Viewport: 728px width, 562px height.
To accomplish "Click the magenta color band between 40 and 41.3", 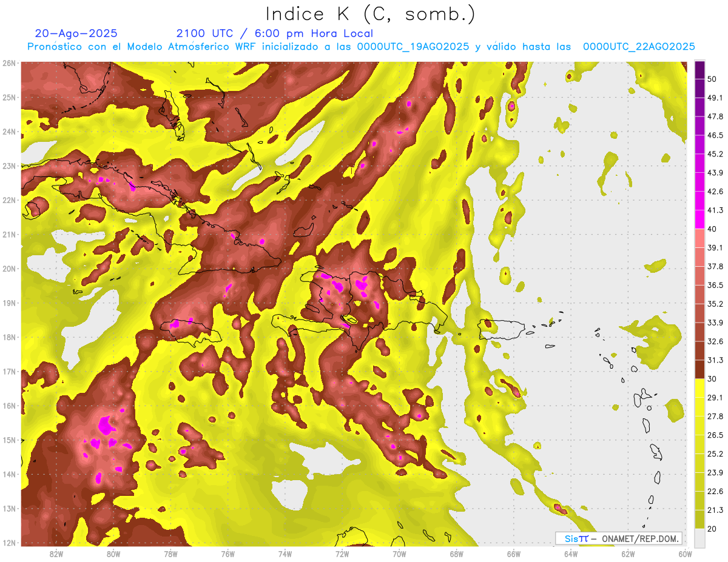I will 699,219.
